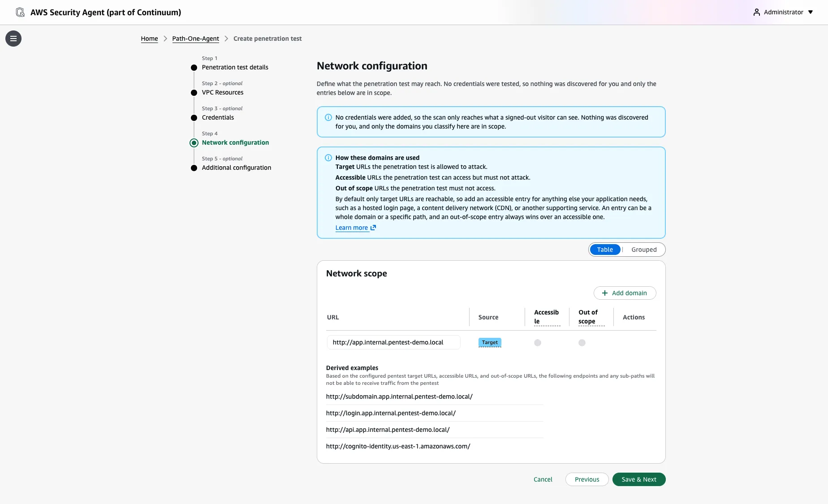Jump to Step 3 Credentials
Viewport: 828px width, 504px height.
[x=218, y=117]
